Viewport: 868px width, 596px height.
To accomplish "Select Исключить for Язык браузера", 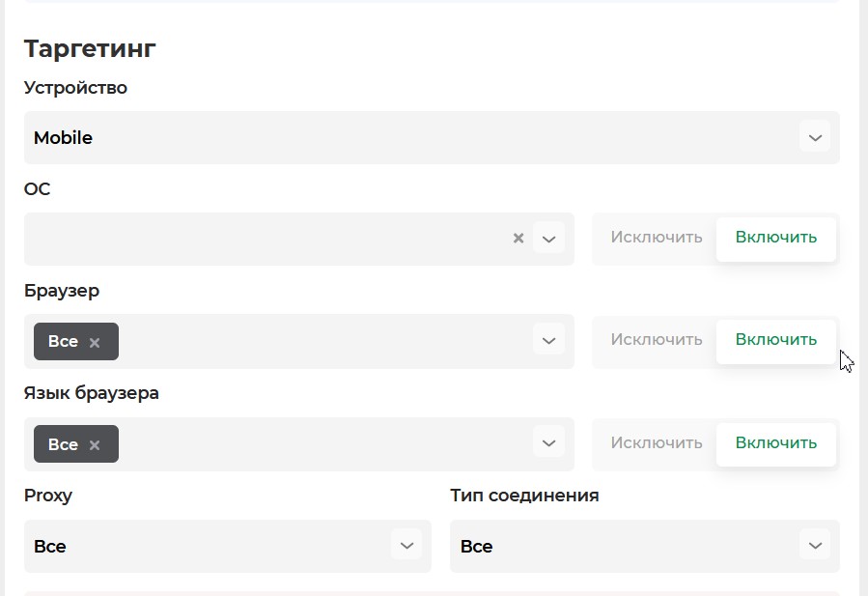I will coord(657,443).
